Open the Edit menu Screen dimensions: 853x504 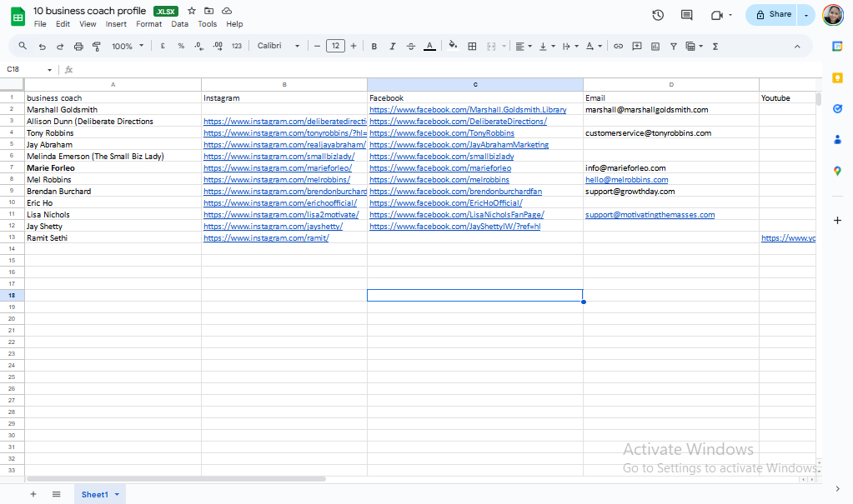(63, 24)
